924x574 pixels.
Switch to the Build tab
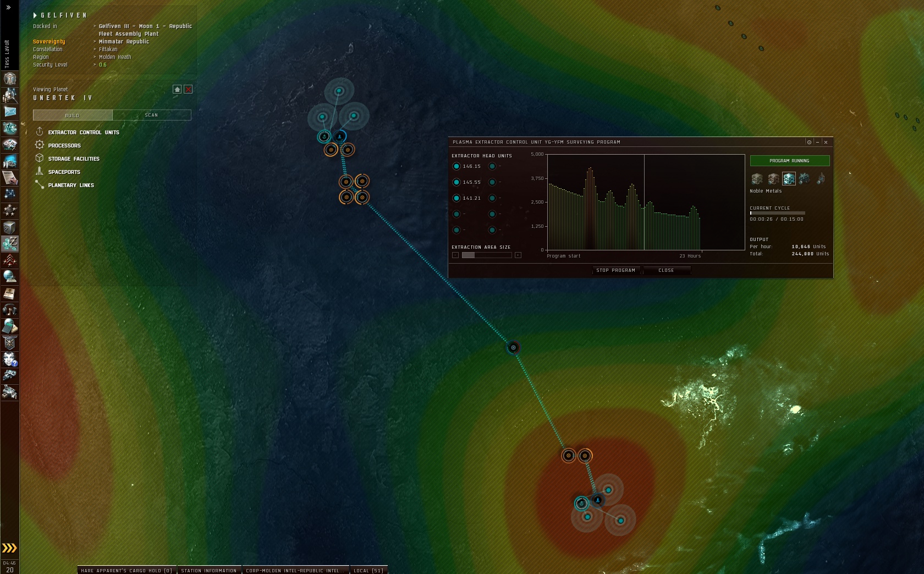(73, 115)
